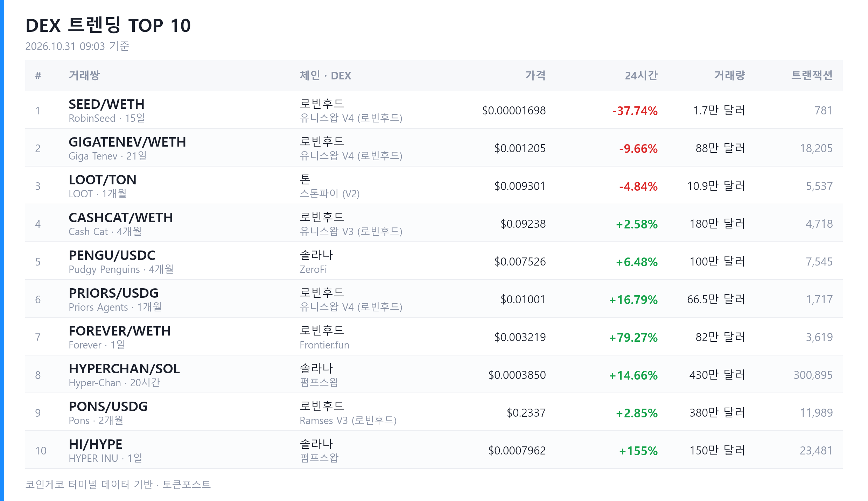This screenshot has height=501, width=868.
Task: Sort by the 거래량 column header
Action: 729,75
